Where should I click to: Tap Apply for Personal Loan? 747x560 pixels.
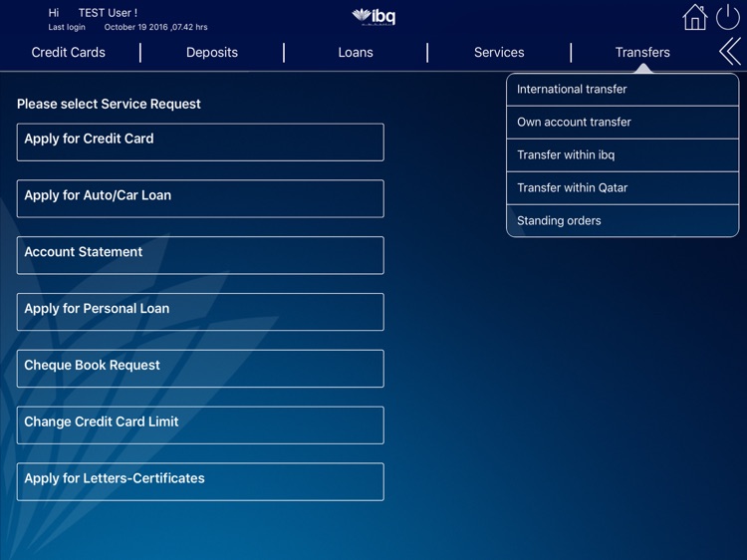click(200, 312)
